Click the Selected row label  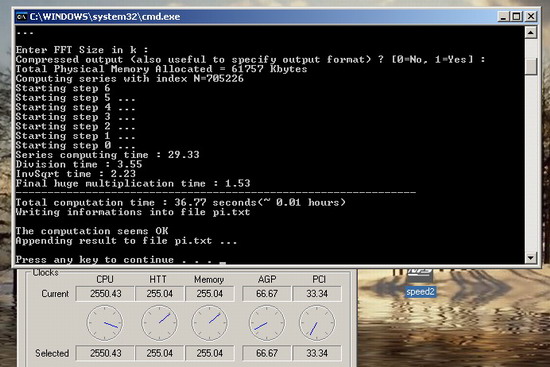click(52, 353)
